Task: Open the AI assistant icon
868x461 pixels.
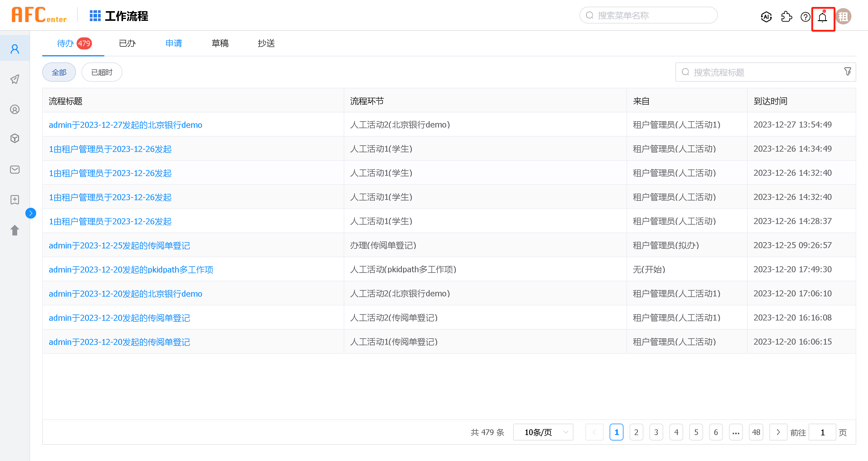Action: pos(766,17)
